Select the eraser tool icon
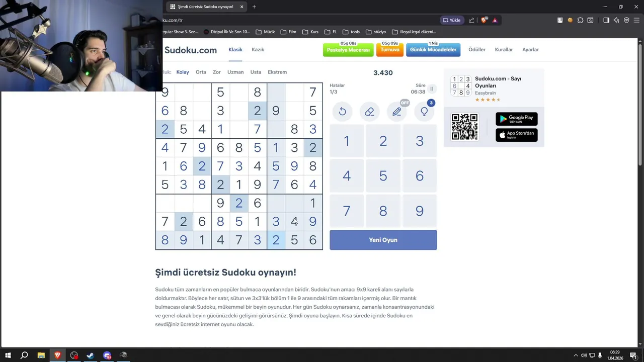 (370, 112)
